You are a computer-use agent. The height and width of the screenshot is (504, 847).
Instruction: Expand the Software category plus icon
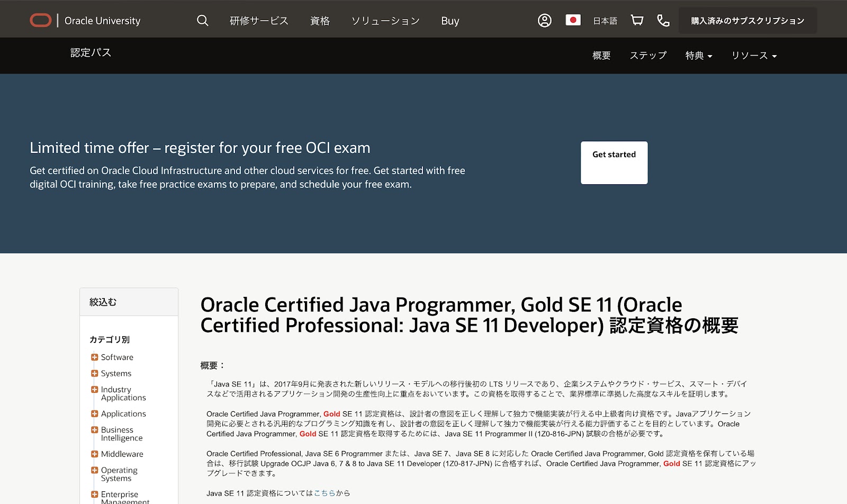tap(94, 357)
